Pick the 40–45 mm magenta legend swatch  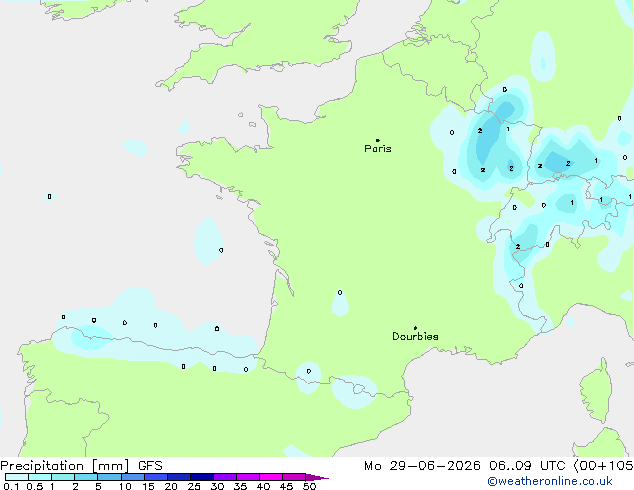pos(271,477)
